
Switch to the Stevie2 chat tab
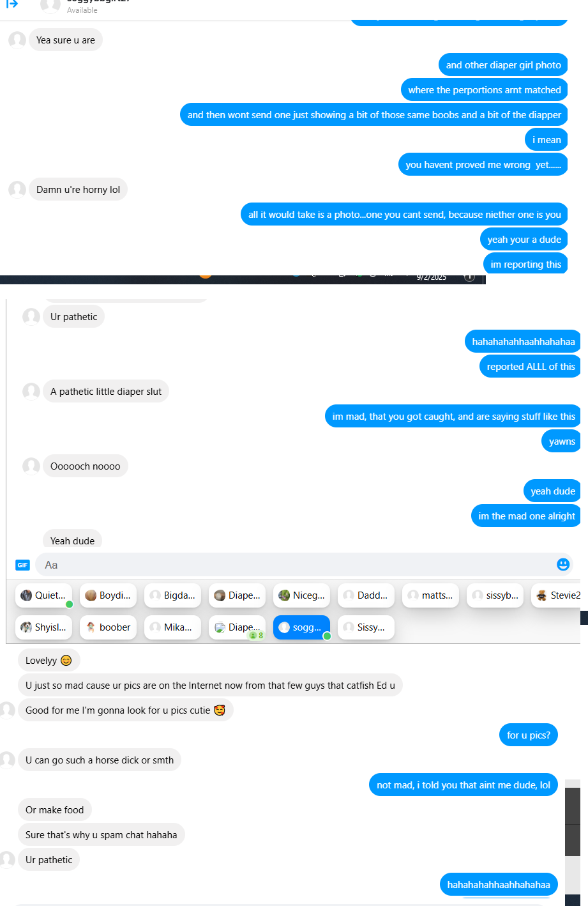pos(558,595)
